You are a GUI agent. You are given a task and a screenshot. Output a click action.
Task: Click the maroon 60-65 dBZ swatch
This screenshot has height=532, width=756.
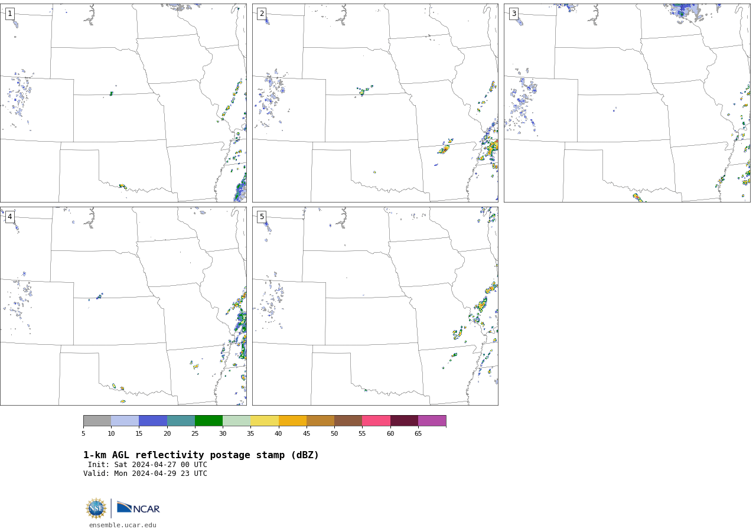tap(404, 421)
